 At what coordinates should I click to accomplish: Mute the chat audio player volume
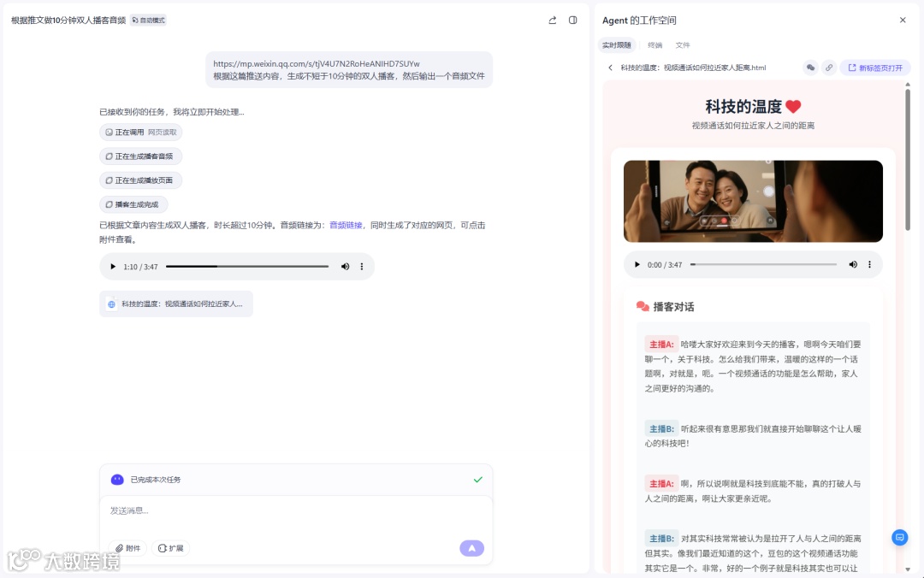pyautogui.click(x=346, y=266)
